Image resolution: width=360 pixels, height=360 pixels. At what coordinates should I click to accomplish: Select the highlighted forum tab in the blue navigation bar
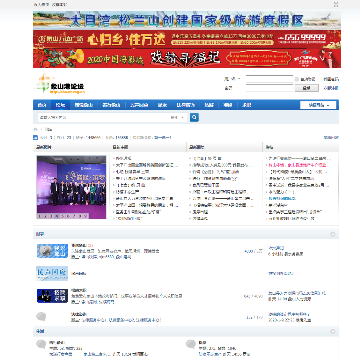61,105
